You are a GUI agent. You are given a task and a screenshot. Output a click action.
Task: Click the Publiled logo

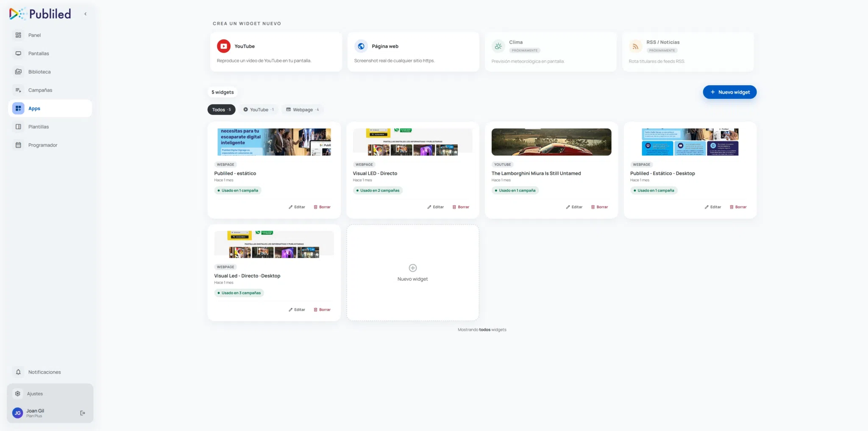[x=40, y=14]
